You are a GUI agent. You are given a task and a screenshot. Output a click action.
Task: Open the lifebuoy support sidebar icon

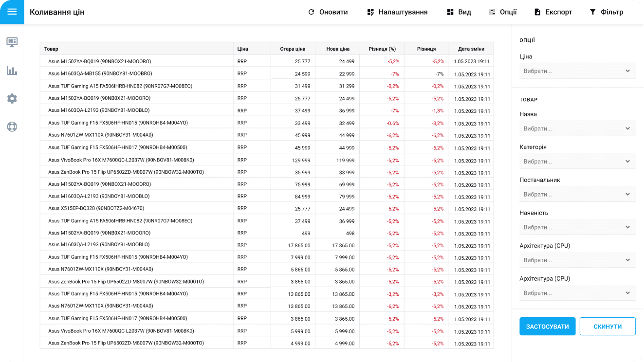(x=12, y=127)
